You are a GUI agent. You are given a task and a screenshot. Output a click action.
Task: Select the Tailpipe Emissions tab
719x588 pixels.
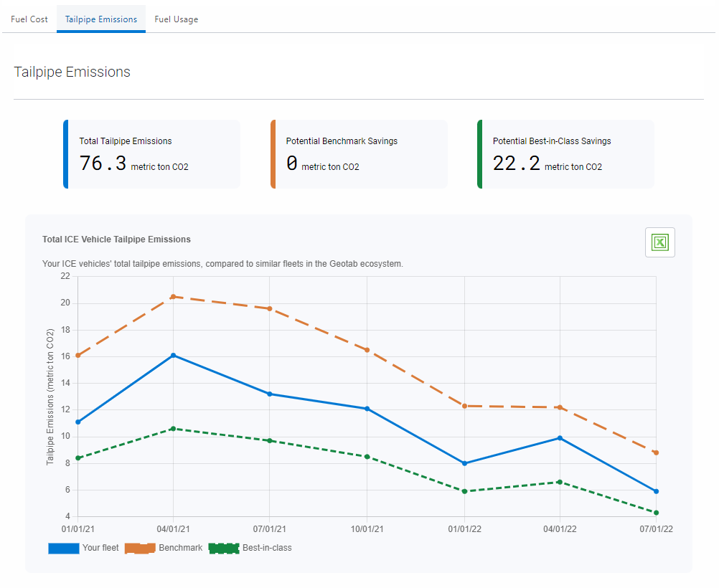tap(101, 19)
